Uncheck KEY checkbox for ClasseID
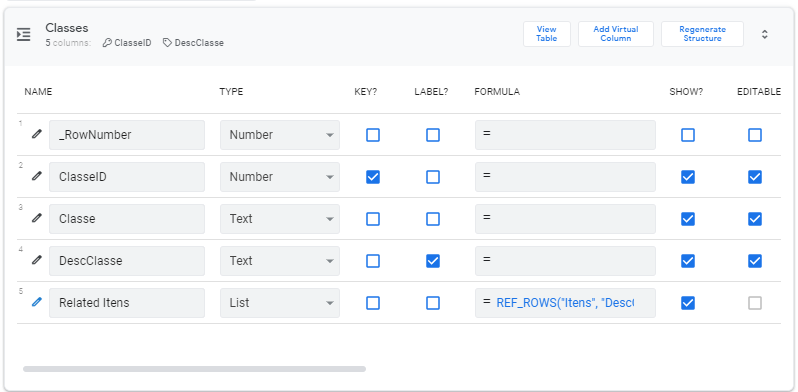The height and width of the screenshot is (392, 798). coord(373,177)
